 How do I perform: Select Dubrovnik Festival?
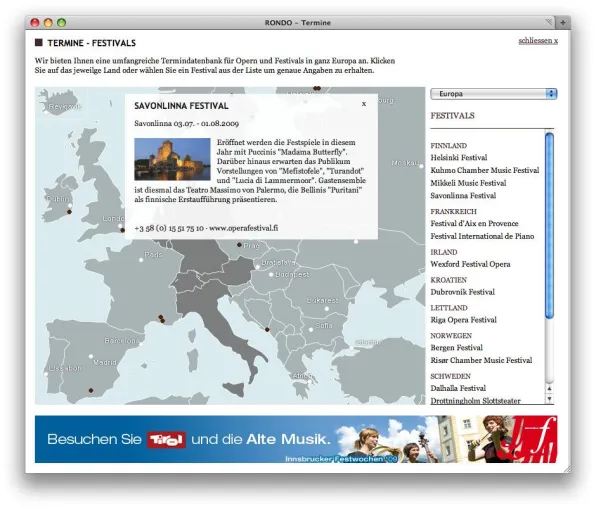462,292
